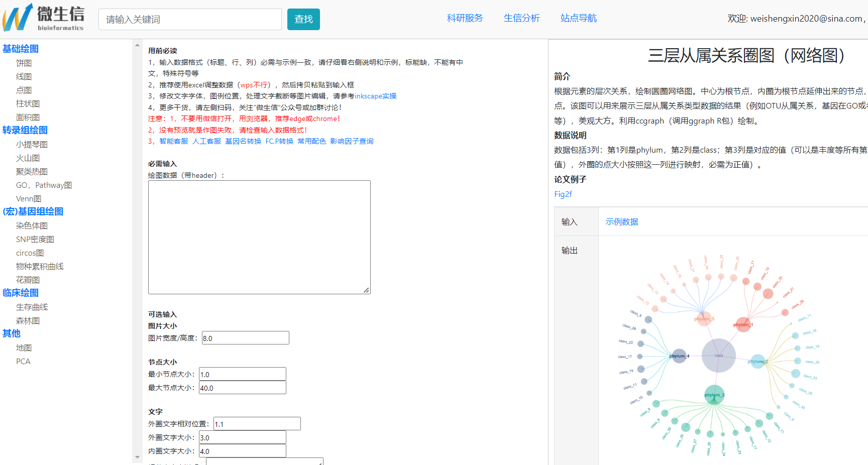Select Venn图 in the sidebar

coord(29,198)
